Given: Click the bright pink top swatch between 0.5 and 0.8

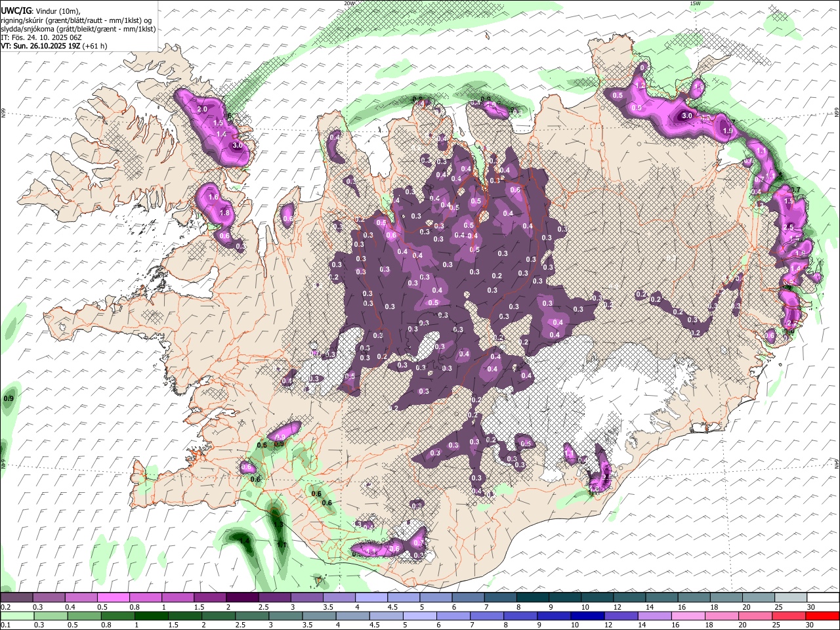Looking at the screenshot, I should (x=113, y=598).
